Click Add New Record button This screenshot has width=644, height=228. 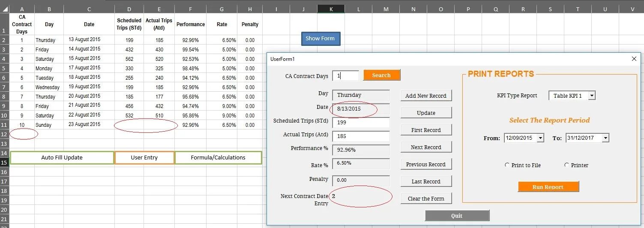pos(426,96)
